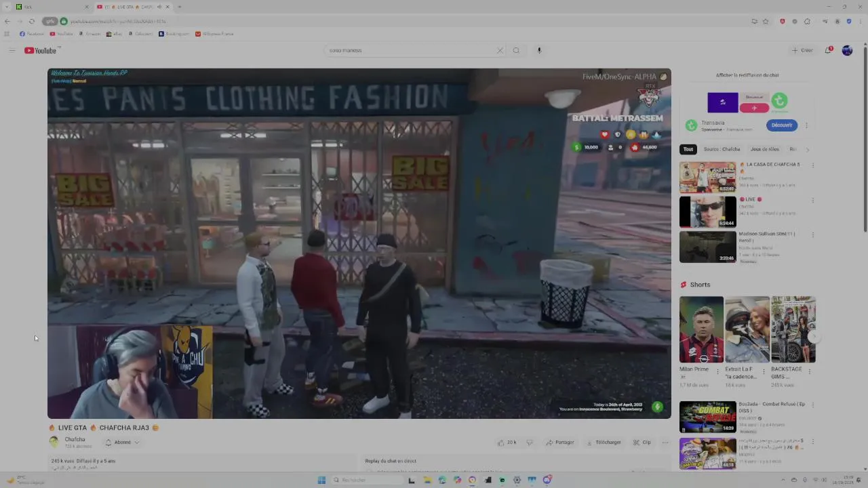Dislike the video with thumbs down
868x488 pixels.
(x=530, y=443)
